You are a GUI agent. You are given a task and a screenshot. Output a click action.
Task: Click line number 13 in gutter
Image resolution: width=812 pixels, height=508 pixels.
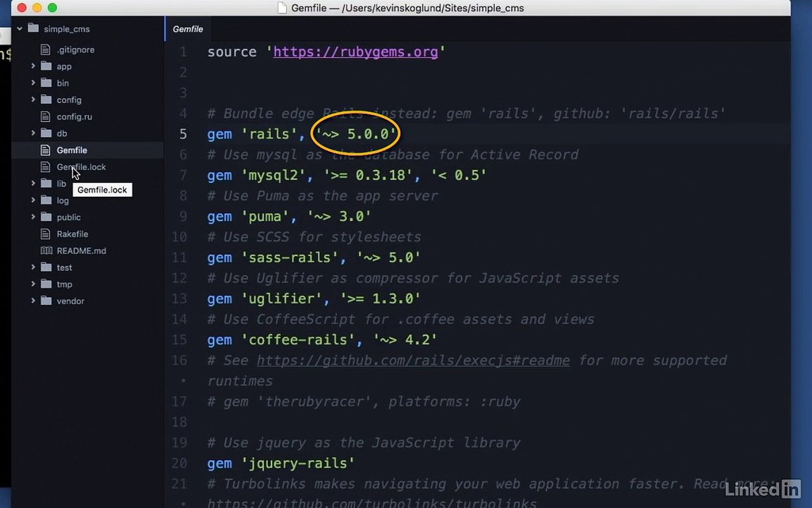click(179, 298)
